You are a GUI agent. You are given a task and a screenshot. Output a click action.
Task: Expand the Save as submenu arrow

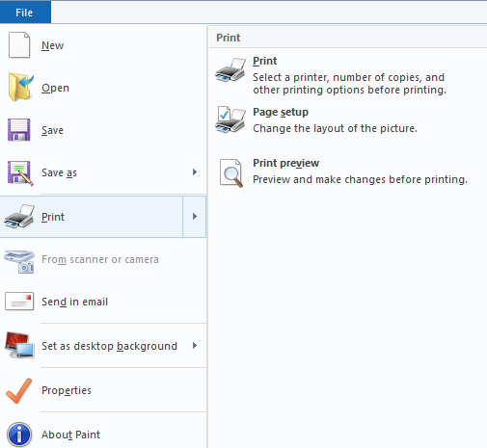[195, 172]
